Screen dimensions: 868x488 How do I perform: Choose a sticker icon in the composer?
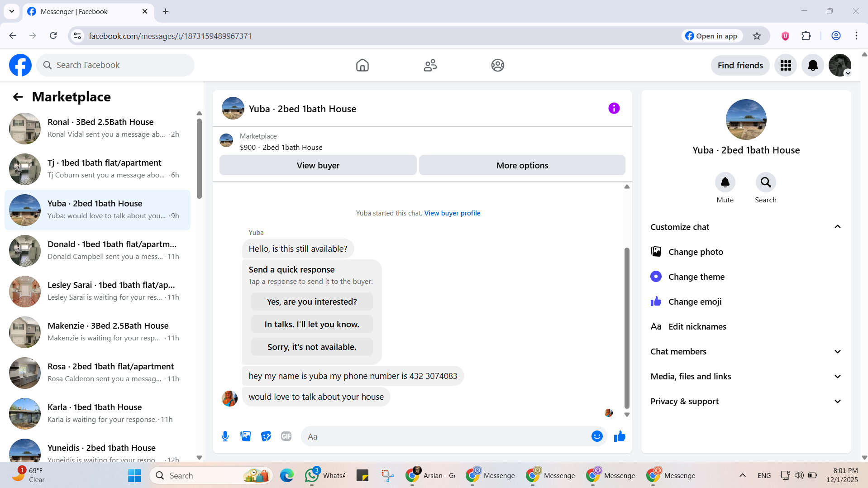click(266, 436)
